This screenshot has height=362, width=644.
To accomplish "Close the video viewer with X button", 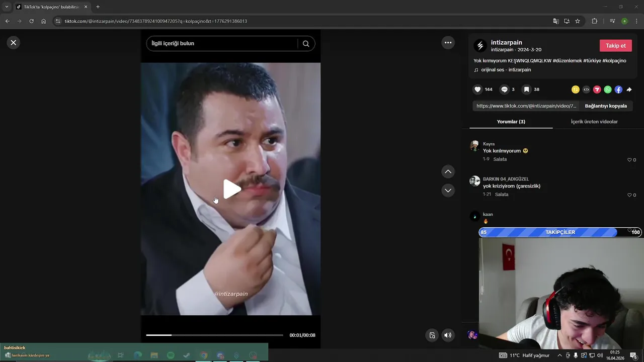I will [x=14, y=43].
